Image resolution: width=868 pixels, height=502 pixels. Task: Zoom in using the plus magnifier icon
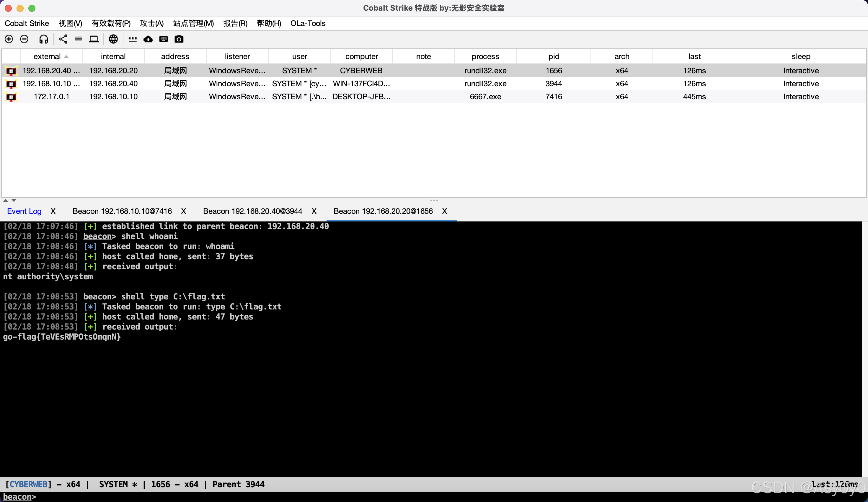point(9,39)
